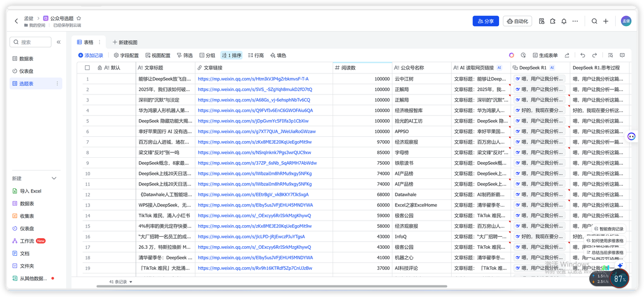Open the 1 排序 sort settings
Viewport: 644px width, 297px height.
pos(231,55)
